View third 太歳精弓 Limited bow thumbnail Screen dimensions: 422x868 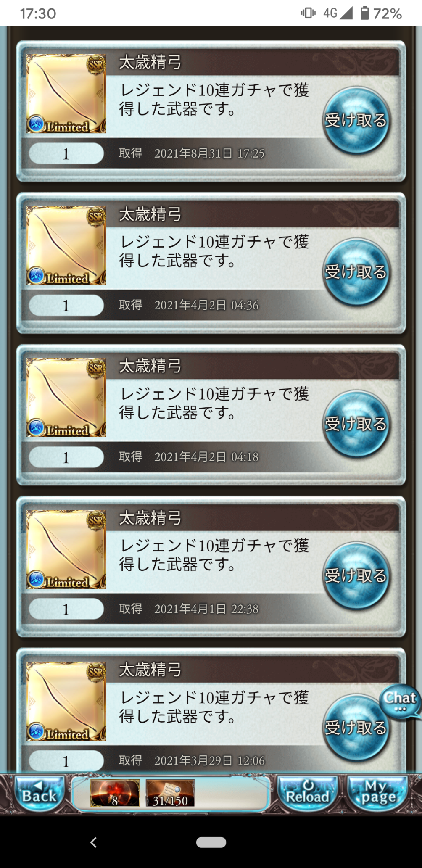pos(66,397)
